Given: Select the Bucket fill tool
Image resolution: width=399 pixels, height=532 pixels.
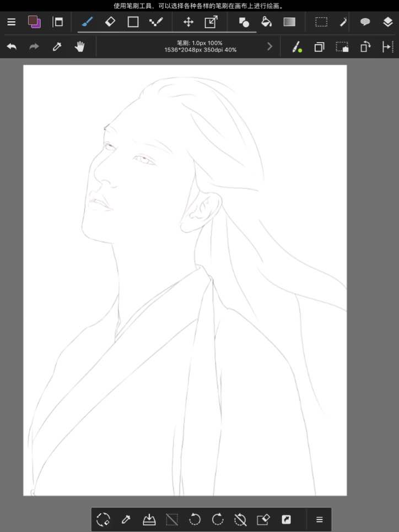Looking at the screenshot, I should [267, 22].
